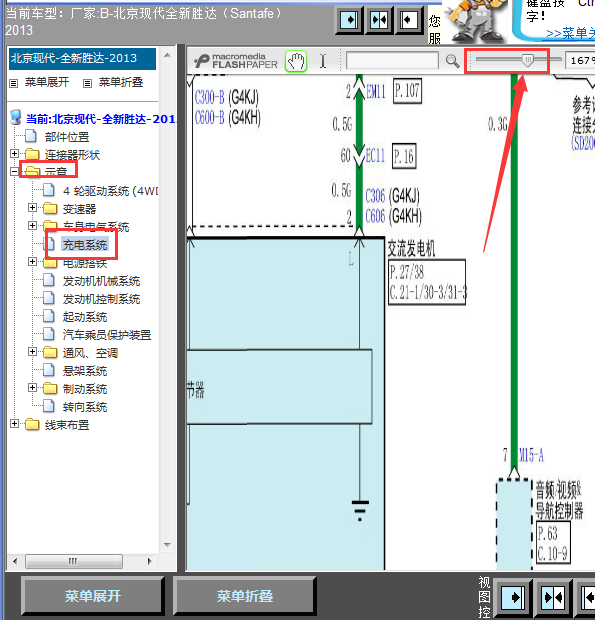Expand the 线束布置 tree node
The height and width of the screenshot is (620, 595).
tap(14, 423)
